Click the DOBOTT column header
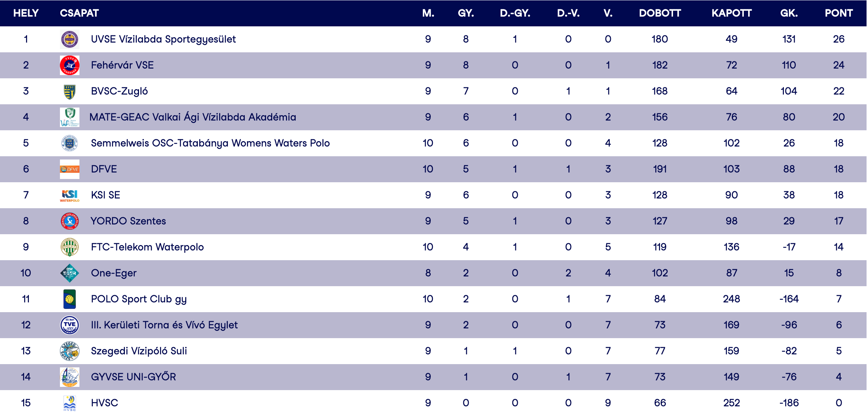Screen dimensions: 868x415 coord(660,13)
